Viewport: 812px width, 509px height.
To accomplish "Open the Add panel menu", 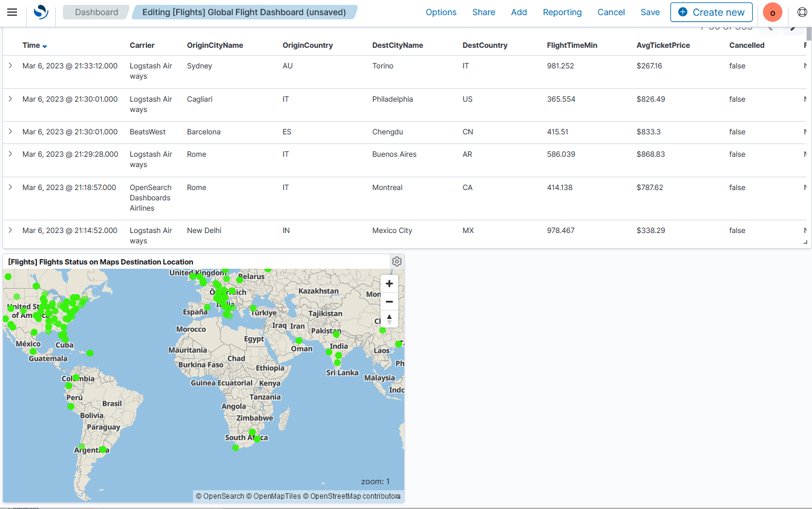I will pyautogui.click(x=519, y=12).
